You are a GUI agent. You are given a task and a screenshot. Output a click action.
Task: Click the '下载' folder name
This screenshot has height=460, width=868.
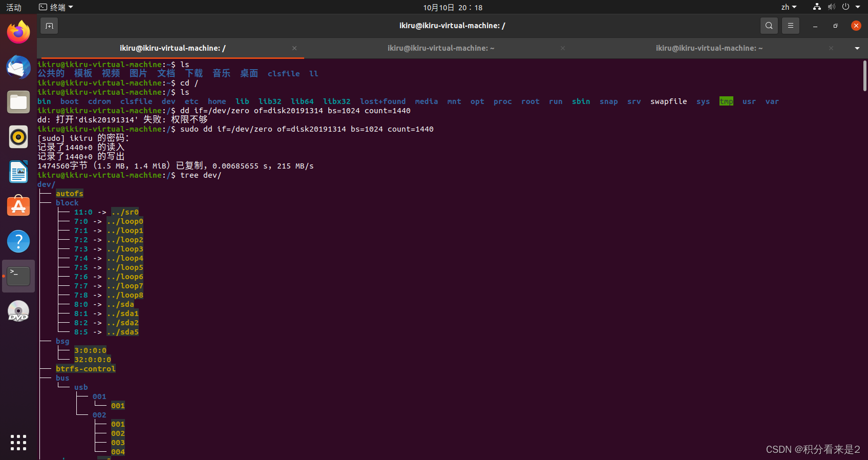[x=194, y=73]
